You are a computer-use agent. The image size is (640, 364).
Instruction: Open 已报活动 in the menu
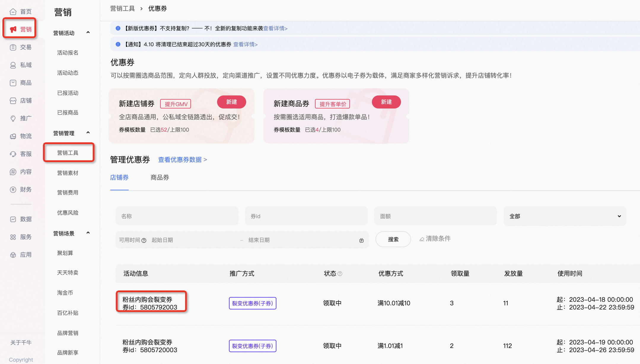68,93
